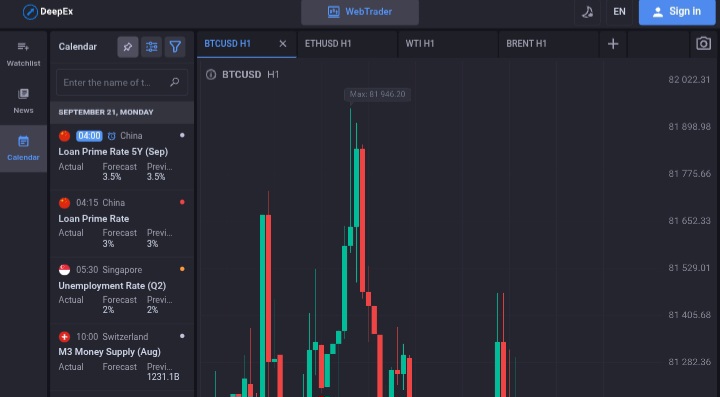Open the notification sound icon
This screenshot has height=397, width=720.
pos(587,12)
